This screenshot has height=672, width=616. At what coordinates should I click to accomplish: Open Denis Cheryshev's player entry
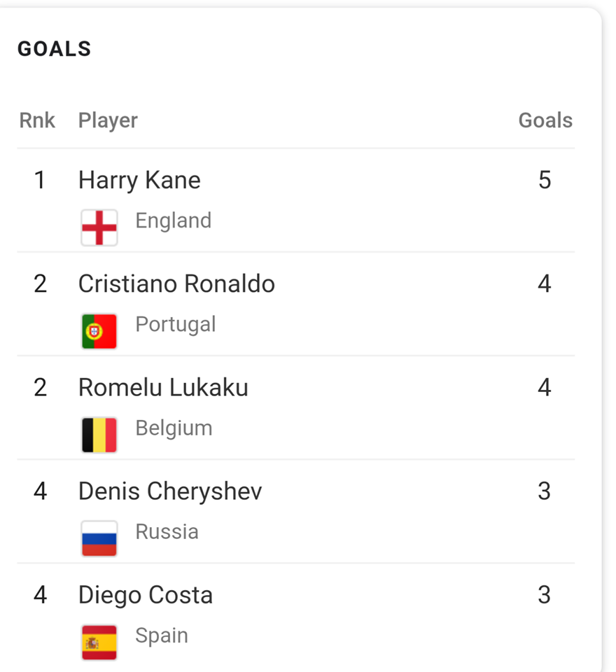tap(170, 492)
